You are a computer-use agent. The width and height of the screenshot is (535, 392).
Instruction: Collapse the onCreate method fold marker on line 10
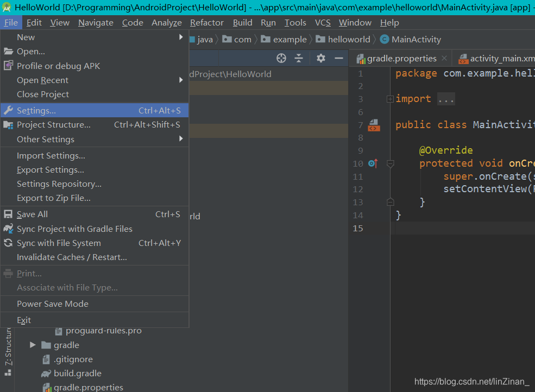pyautogui.click(x=391, y=164)
